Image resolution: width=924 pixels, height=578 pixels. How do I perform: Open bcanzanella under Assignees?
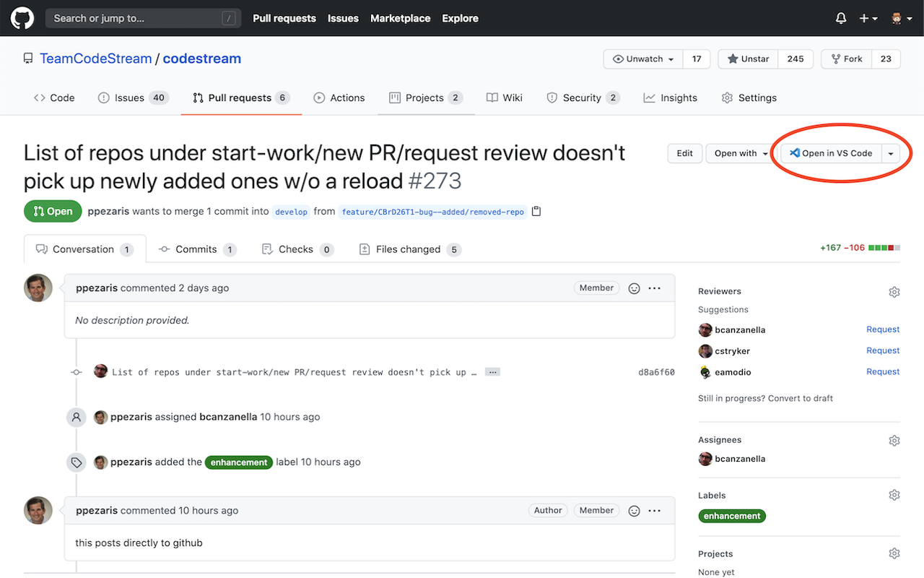(740, 459)
